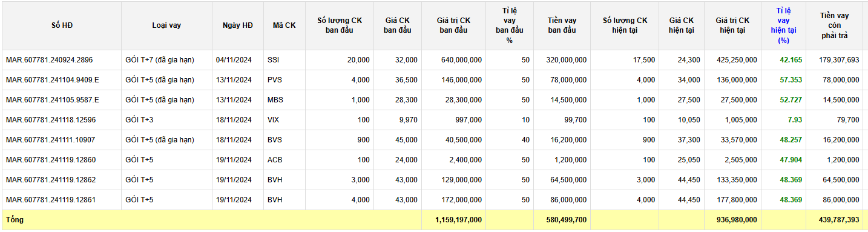Click the Loại vay column header

point(166,25)
